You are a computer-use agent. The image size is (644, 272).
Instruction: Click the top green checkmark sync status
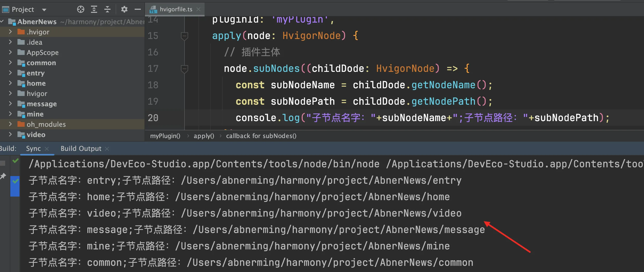15,161
